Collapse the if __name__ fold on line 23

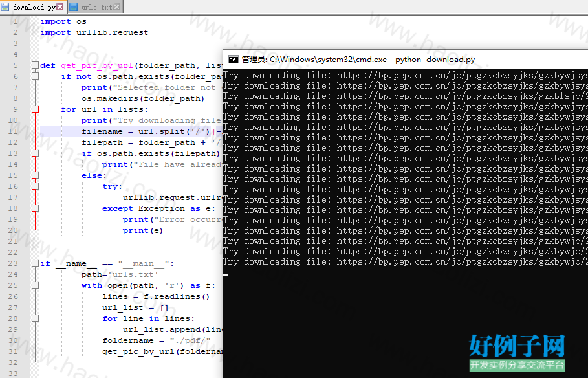click(x=35, y=263)
